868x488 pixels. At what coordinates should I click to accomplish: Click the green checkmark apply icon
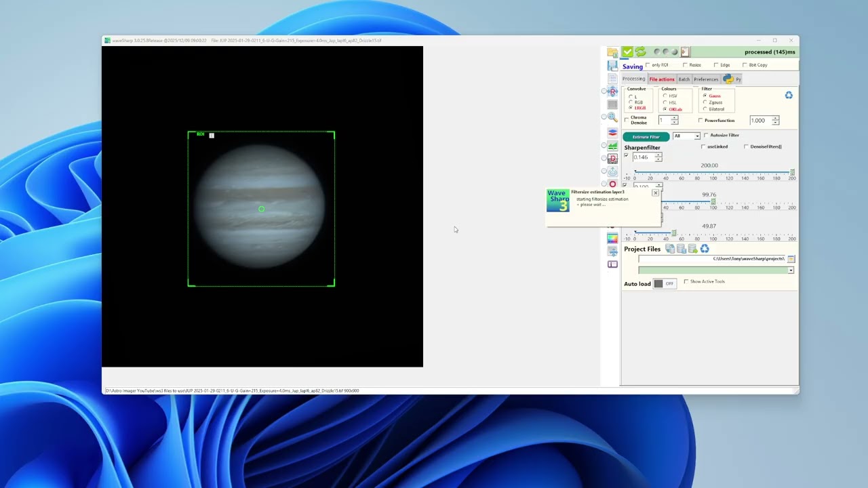pyautogui.click(x=628, y=52)
